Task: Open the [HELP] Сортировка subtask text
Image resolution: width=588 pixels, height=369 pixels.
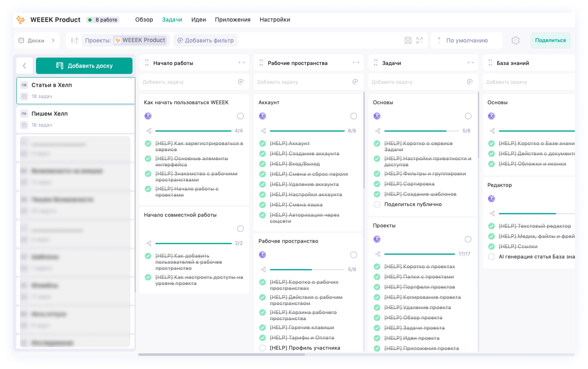Action: (x=409, y=184)
